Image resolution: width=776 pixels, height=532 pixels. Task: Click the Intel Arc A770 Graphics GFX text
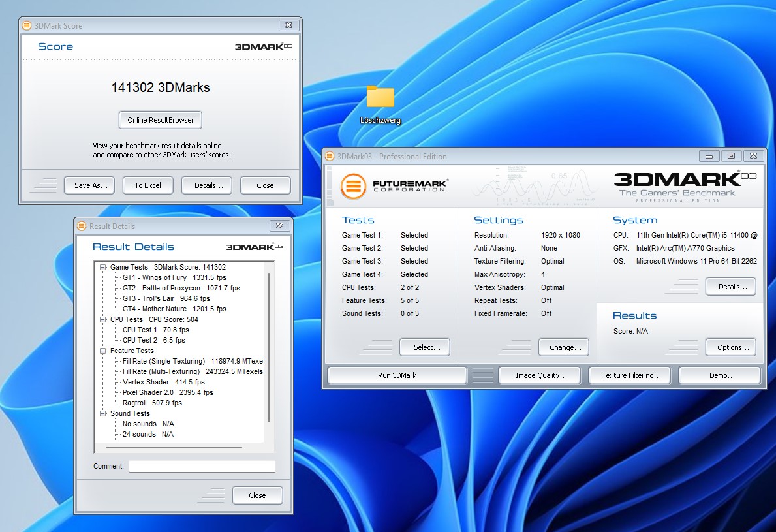pyautogui.click(x=685, y=249)
